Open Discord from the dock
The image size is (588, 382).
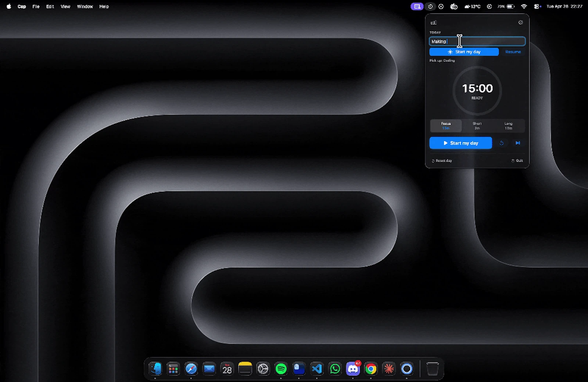click(x=353, y=368)
